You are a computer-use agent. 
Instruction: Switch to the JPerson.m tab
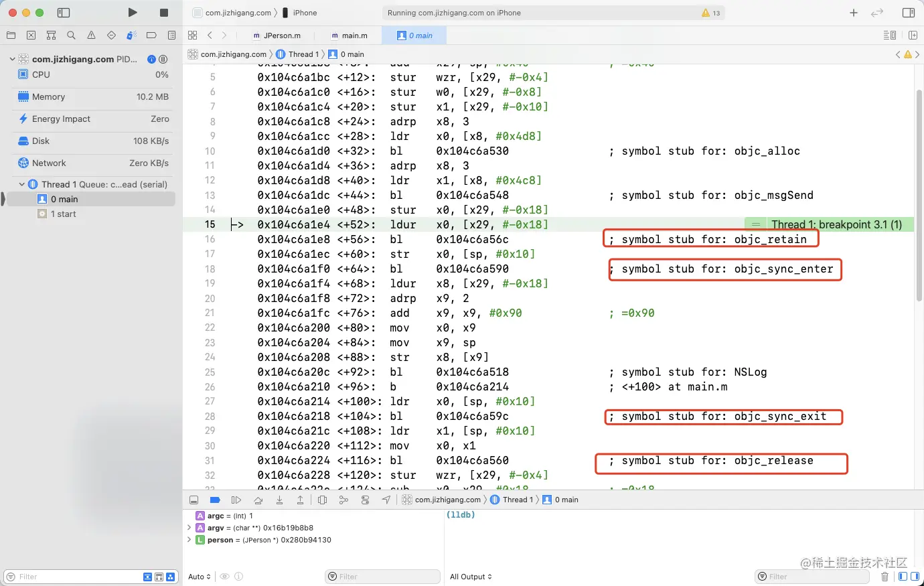[277, 35]
